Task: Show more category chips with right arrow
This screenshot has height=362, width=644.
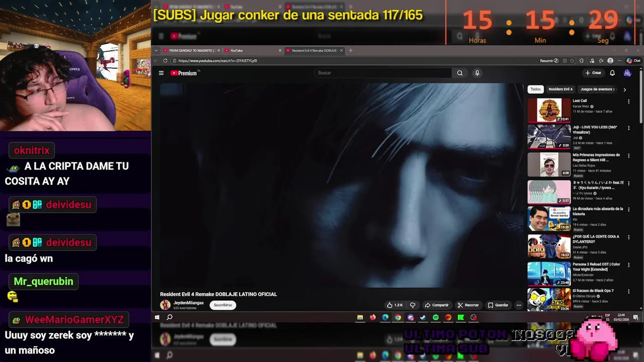Action: [x=624, y=89]
